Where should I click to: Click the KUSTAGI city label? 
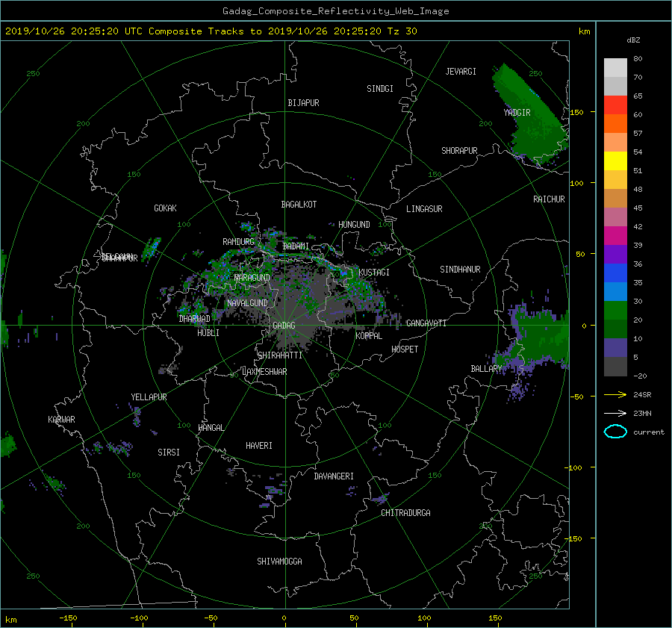click(374, 273)
